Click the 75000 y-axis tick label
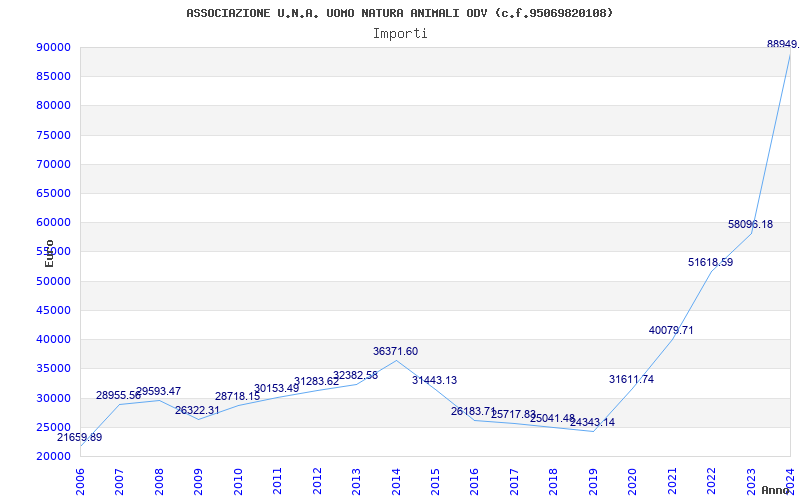Viewport: 800px width, 500px height. click(53, 135)
